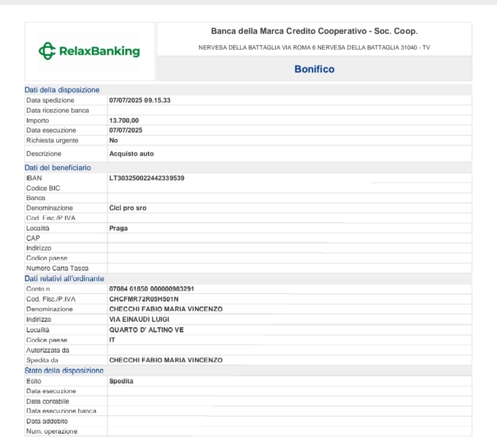Click the empty Data ricezione banca field
Viewport: 497px width, 448px height.
coord(289,110)
